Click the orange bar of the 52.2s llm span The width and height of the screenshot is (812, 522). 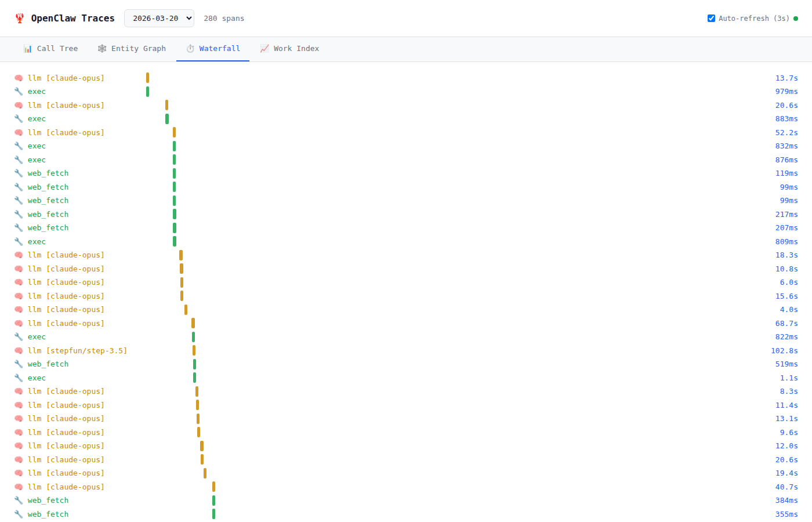pos(174,133)
